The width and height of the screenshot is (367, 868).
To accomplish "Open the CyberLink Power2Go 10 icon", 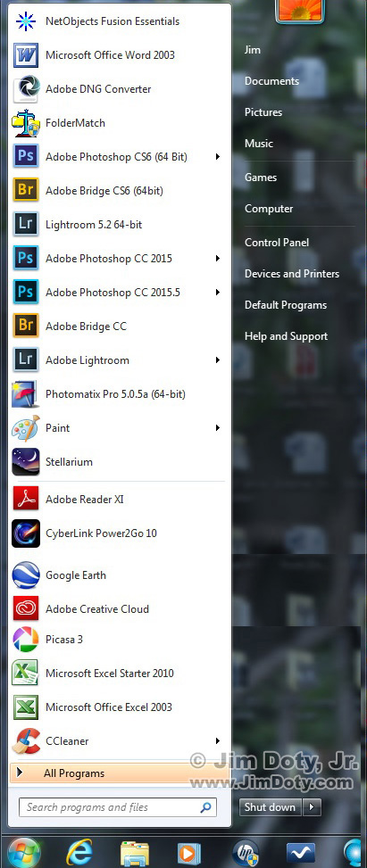I will pos(26,533).
